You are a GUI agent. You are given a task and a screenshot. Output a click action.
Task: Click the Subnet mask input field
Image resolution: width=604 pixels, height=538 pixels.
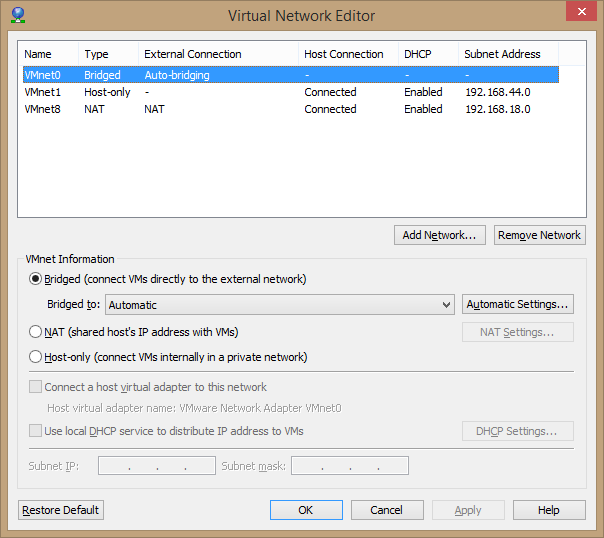click(350, 466)
